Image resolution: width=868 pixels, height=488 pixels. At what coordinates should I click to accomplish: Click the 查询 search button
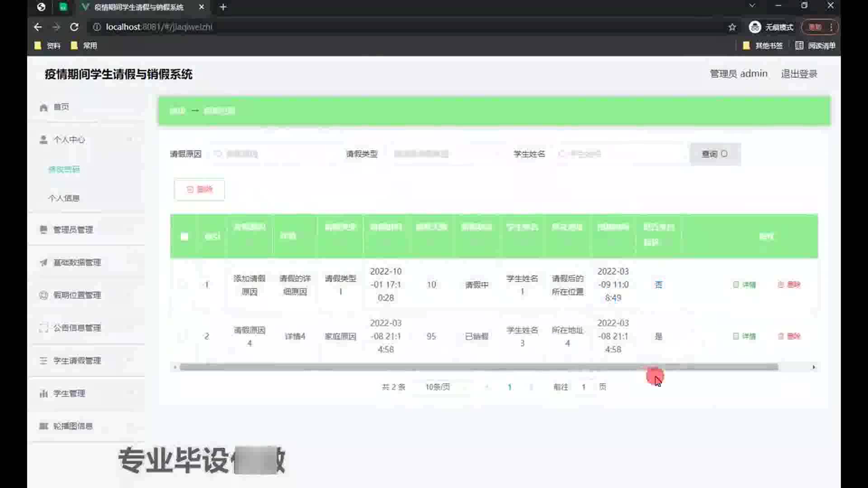point(715,154)
